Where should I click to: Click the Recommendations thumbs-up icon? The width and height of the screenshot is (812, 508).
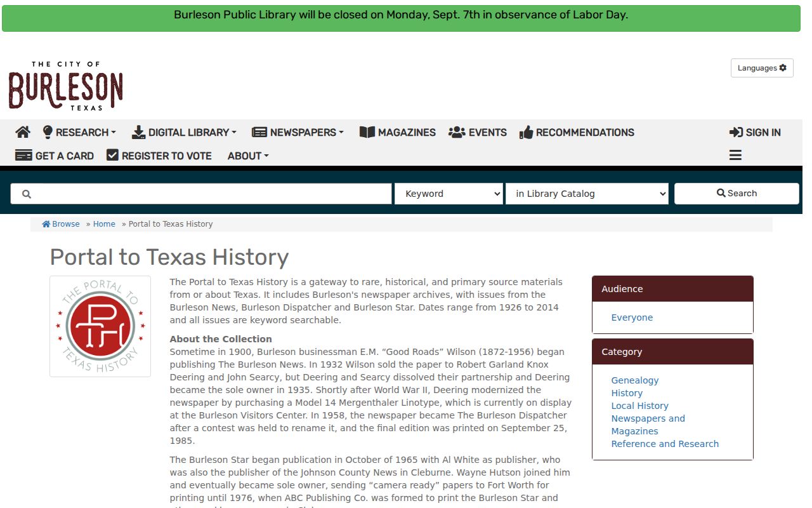point(526,133)
